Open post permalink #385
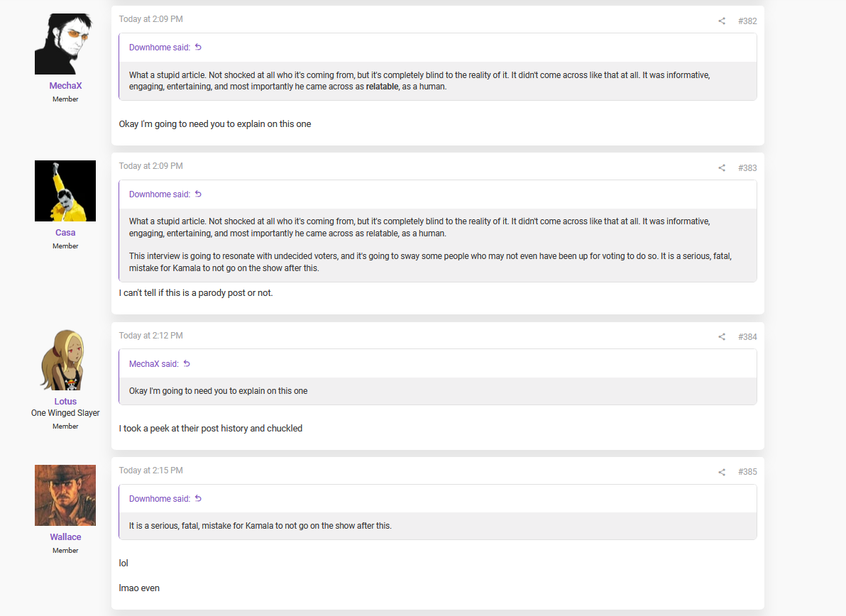This screenshot has height=616, width=846. click(747, 471)
